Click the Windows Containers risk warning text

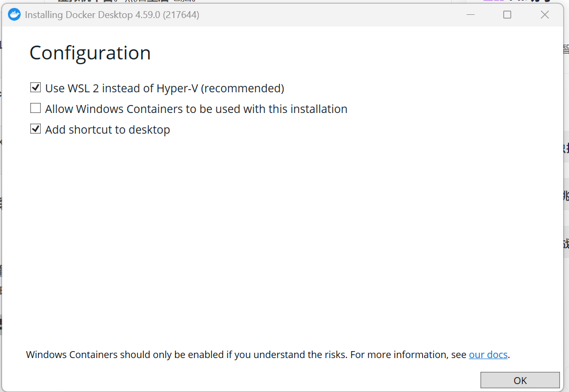(x=268, y=355)
